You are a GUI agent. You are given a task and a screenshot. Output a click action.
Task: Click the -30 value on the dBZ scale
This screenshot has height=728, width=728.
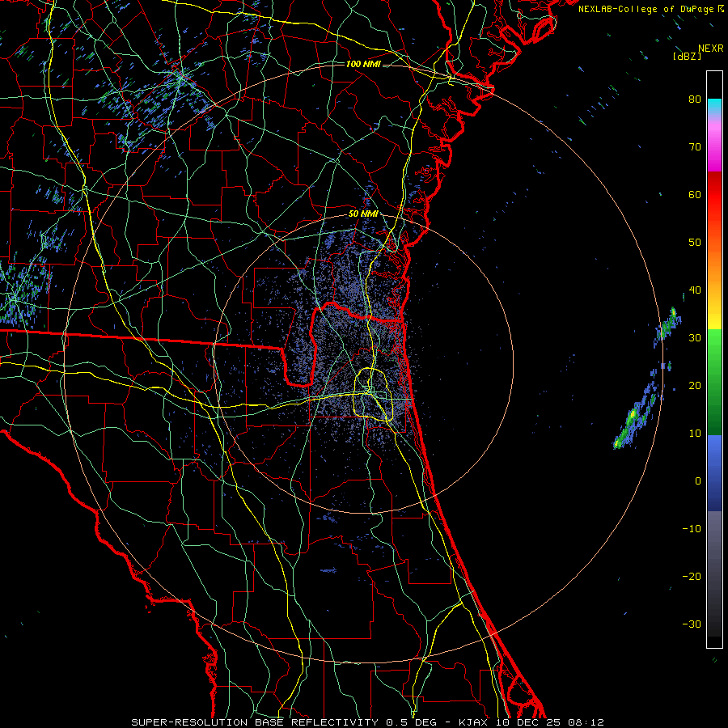point(692,624)
